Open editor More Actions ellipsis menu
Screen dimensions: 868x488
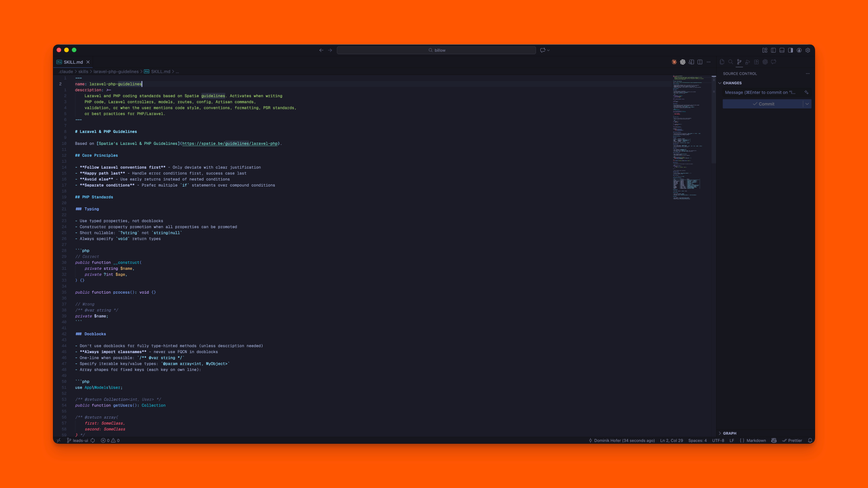coord(709,62)
